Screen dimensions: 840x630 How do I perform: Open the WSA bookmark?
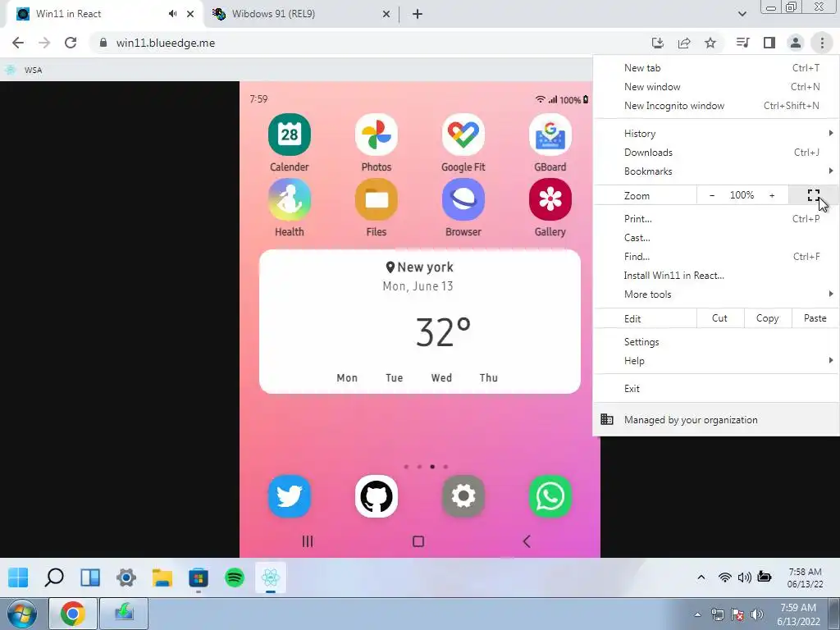24,70
